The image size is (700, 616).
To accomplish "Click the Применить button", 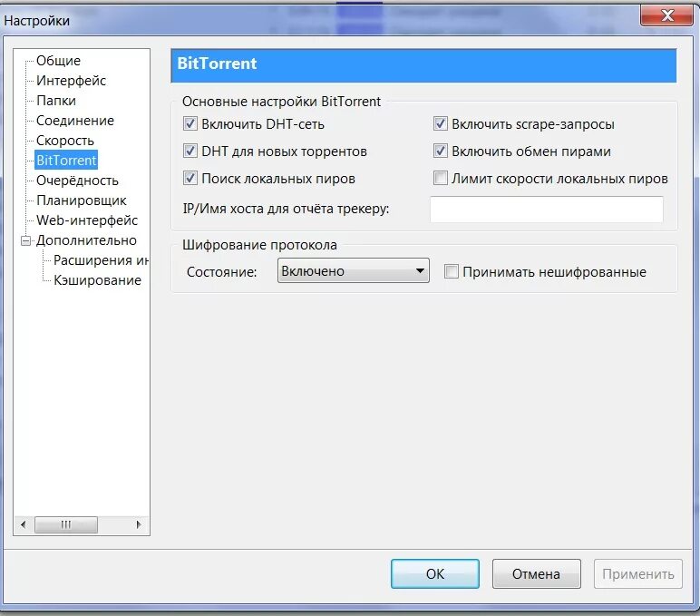I will (x=638, y=573).
